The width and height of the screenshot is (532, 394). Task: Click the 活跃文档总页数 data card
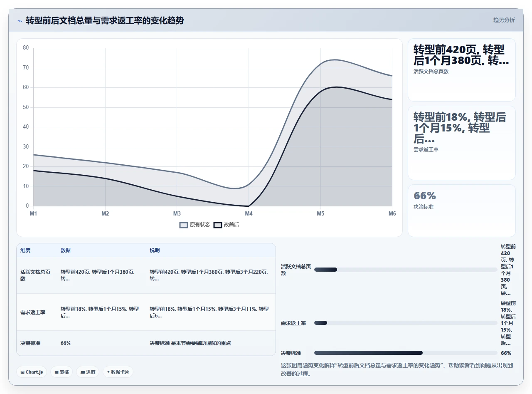click(462, 70)
